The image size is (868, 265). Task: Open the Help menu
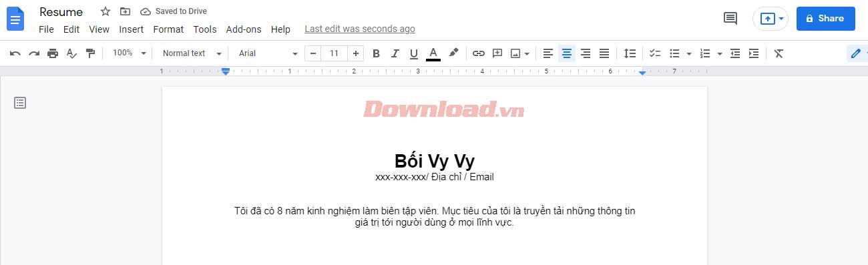pos(280,29)
